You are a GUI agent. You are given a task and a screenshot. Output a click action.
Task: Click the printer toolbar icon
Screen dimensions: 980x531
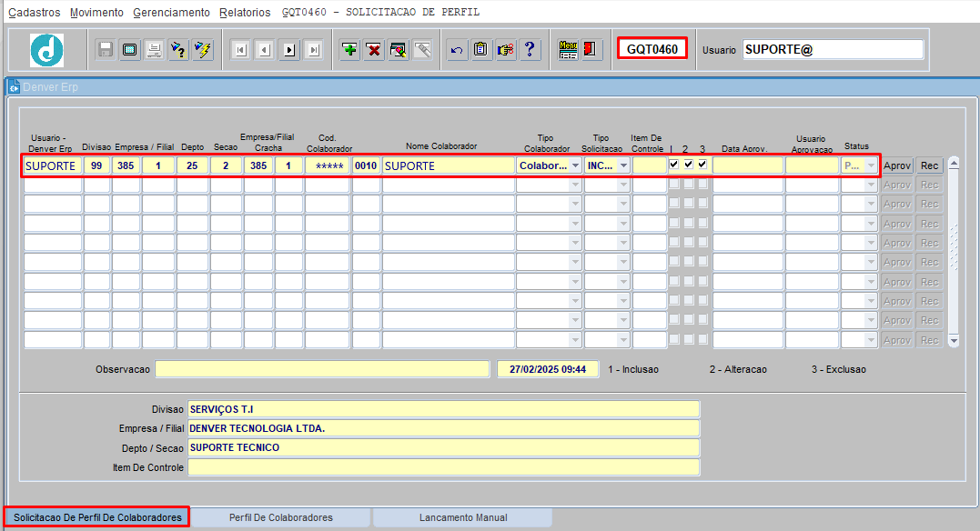(154, 49)
